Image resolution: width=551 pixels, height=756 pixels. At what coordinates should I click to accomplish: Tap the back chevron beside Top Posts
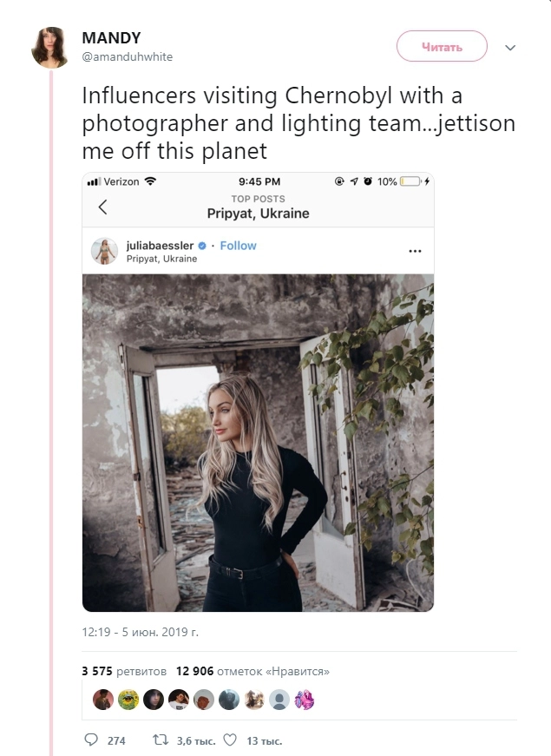(x=102, y=207)
